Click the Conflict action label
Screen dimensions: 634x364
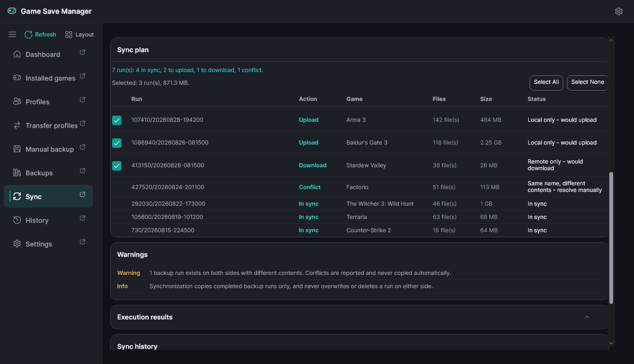click(310, 187)
